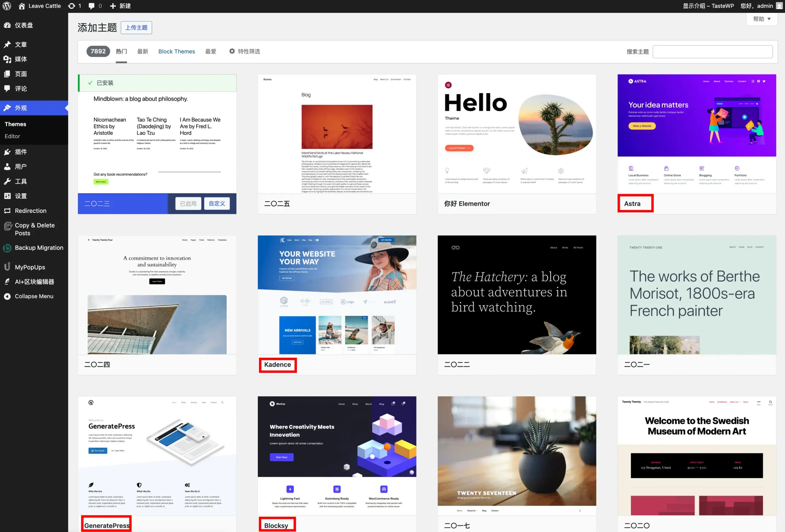The width and height of the screenshot is (785, 532).
Task: Open Backup Migration
Action: 39,247
